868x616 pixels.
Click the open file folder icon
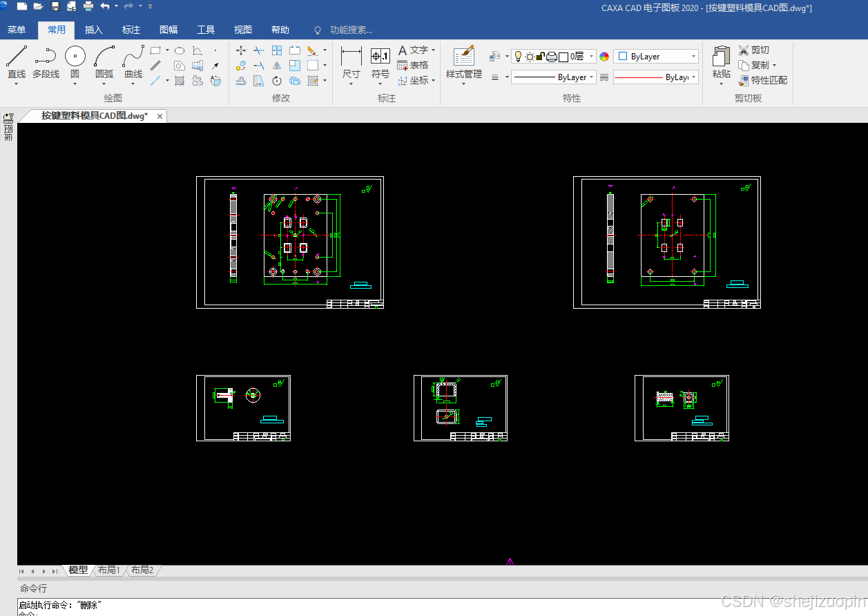click(x=38, y=6)
